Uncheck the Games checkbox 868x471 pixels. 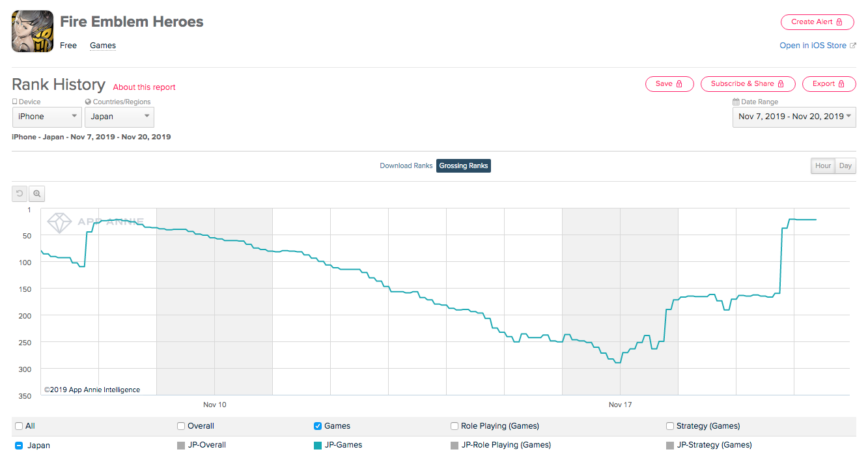(x=318, y=426)
